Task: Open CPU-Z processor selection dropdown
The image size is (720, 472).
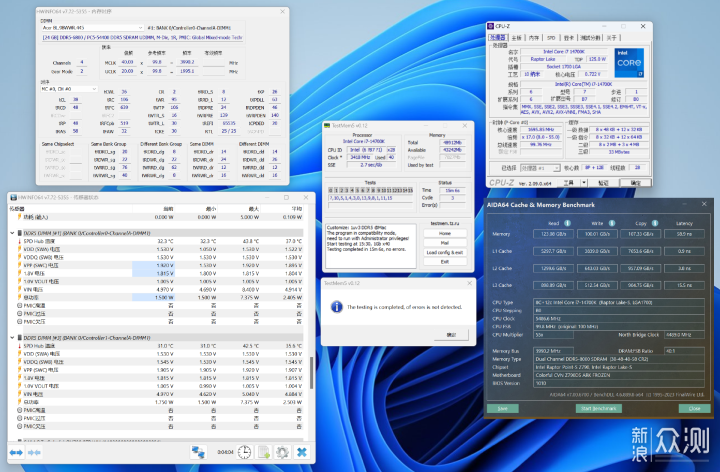Action: pos(540,168)
